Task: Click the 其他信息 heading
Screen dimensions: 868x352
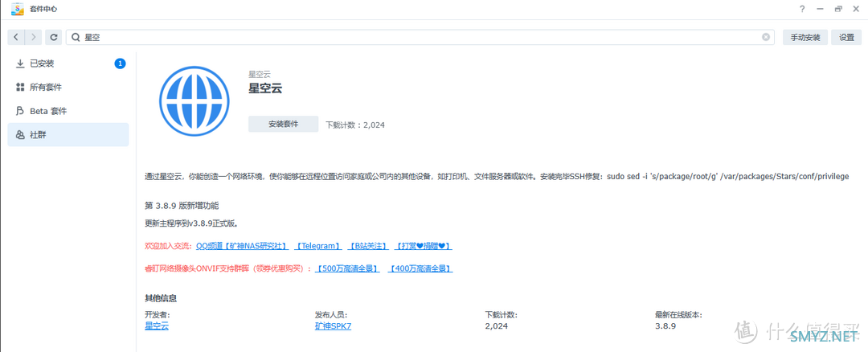Action: [161, 298]
